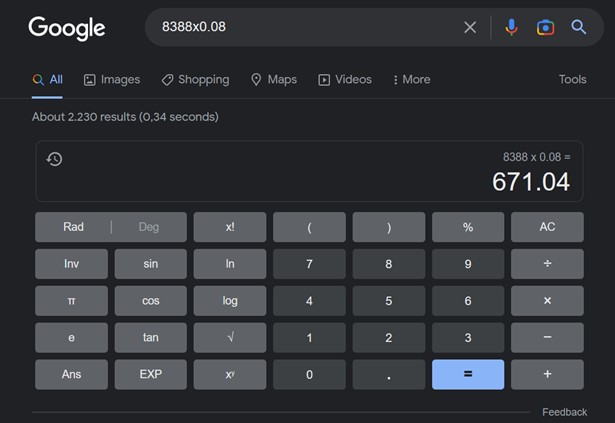
Task: Click the expression 8388 x 0.08 =
Action: click(537, 157)
